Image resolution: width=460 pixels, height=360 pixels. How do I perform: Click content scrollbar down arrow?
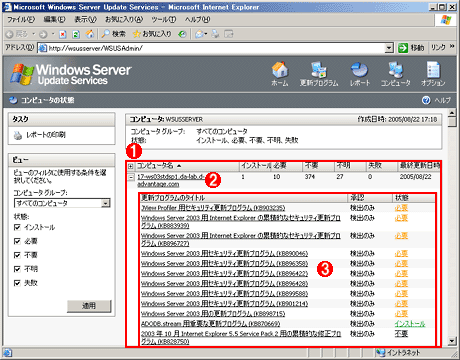[x=452, y=341]
